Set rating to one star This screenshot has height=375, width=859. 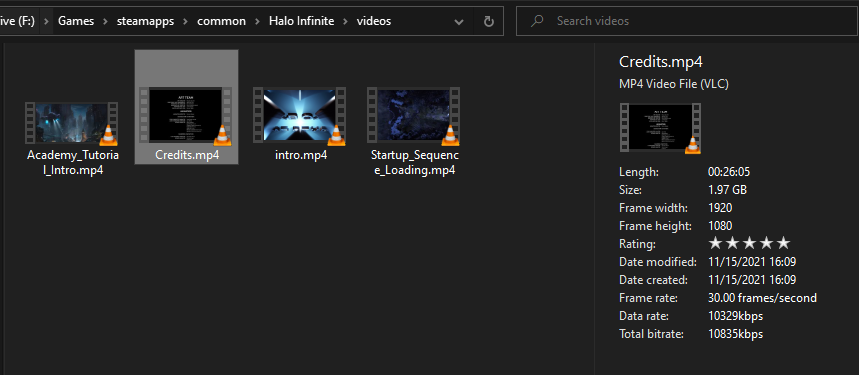[715, 244]
